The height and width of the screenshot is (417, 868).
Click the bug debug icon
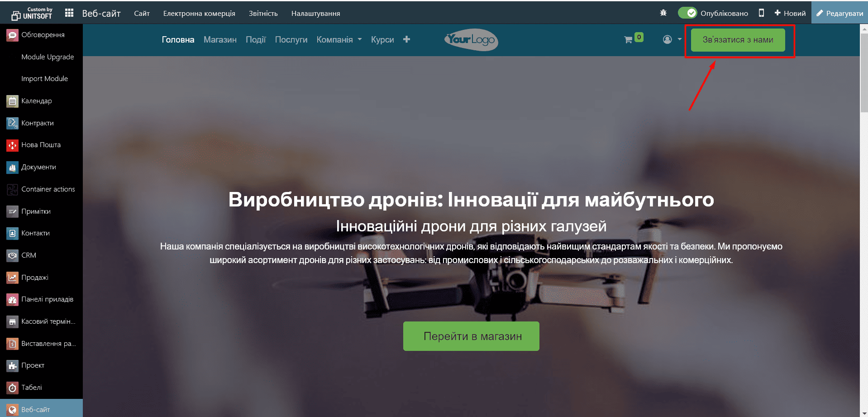coord(663,13)
